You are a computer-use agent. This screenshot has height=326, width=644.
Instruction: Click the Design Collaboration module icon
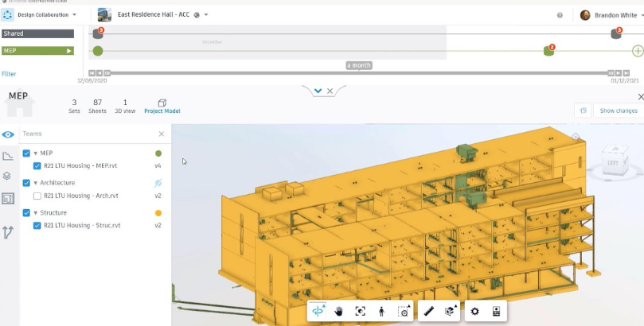tap(7, 15)
